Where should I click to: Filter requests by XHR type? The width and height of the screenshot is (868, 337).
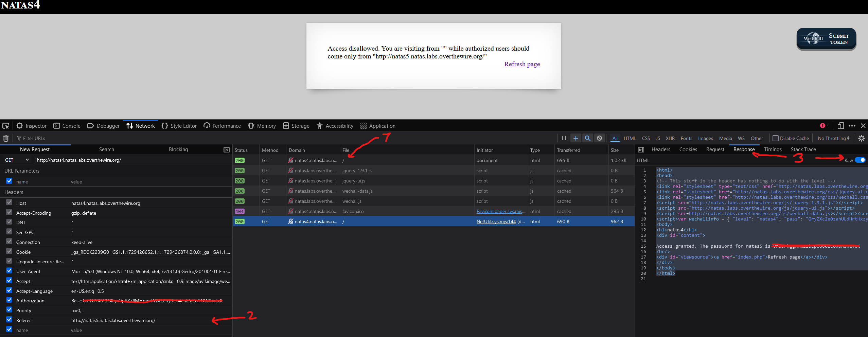[670, 138]
